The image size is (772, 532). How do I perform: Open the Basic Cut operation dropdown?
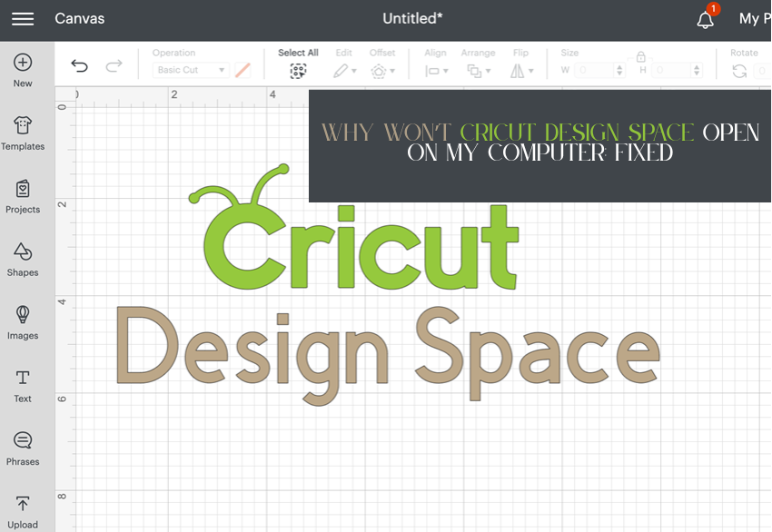click(191, 69)
